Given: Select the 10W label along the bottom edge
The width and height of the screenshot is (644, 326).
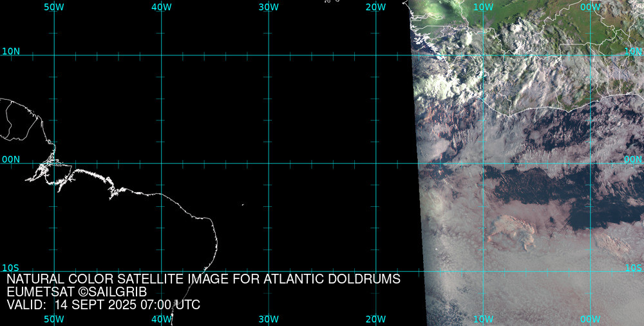Looking at the screenshot, I should click(483, 319).
